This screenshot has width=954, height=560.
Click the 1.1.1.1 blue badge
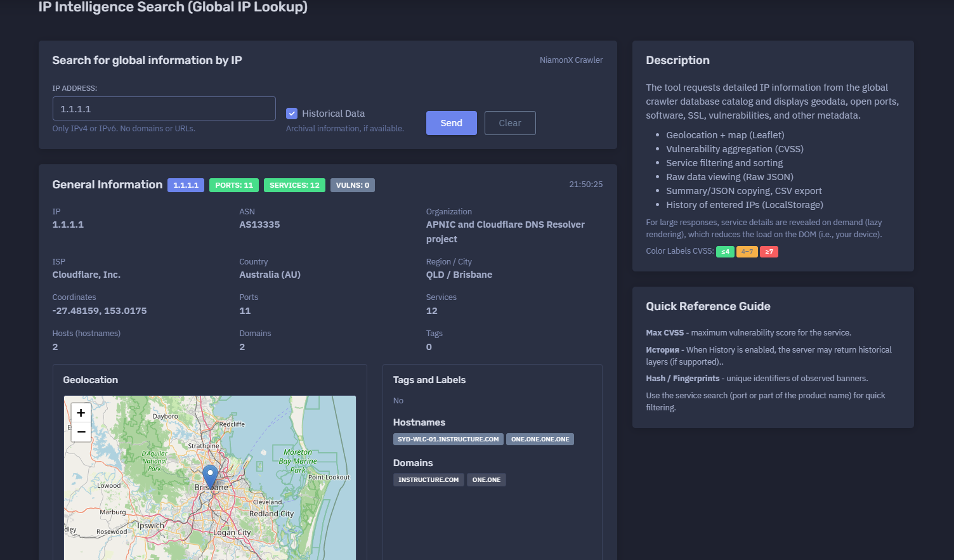186,185
